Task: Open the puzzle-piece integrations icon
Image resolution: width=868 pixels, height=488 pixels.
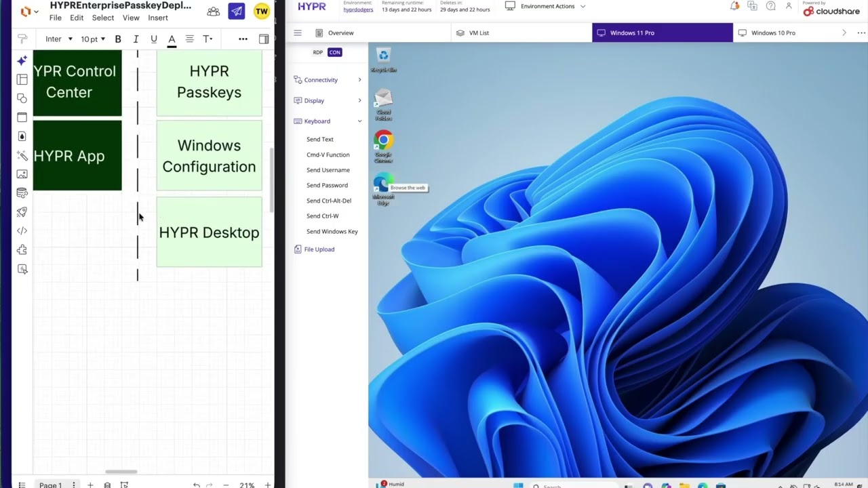Action: pos(22,250)
